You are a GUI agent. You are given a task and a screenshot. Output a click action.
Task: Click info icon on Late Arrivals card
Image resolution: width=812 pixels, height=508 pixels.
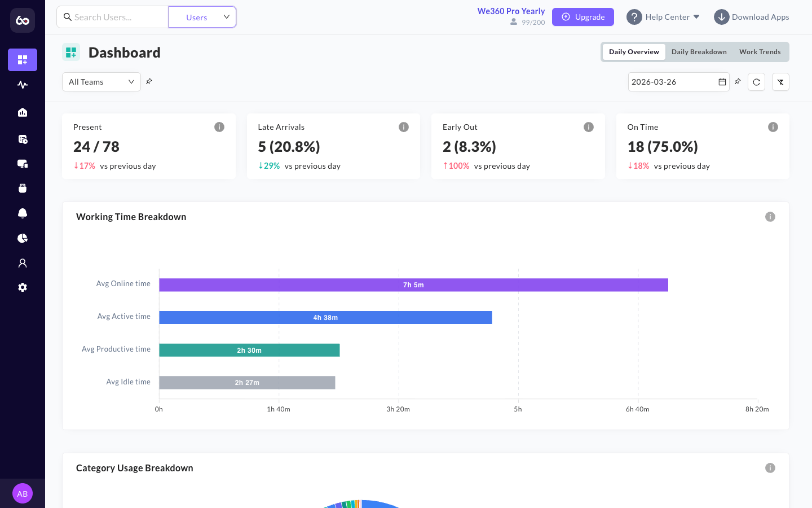404,127
